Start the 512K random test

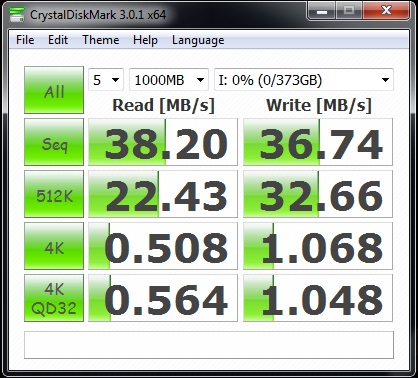tap(54, 194)
